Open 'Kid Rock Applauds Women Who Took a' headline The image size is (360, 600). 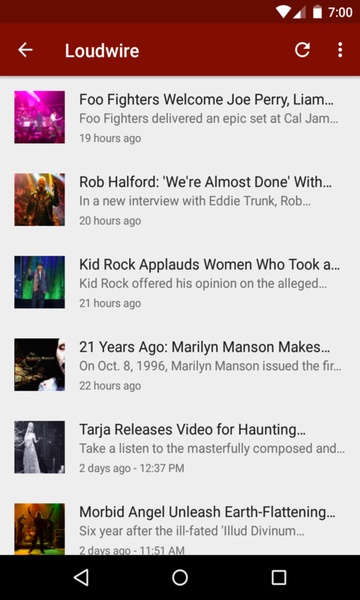(x=209, y=264)
